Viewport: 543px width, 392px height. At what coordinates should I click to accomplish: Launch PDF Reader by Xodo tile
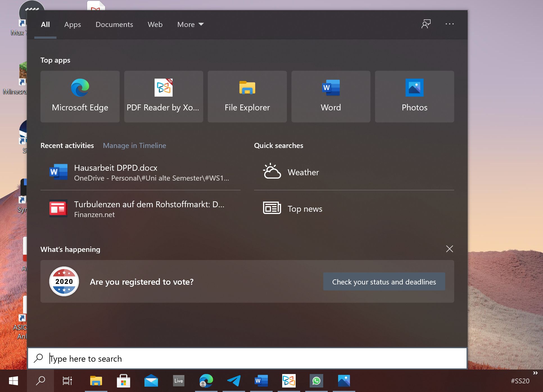click(164, 96)
